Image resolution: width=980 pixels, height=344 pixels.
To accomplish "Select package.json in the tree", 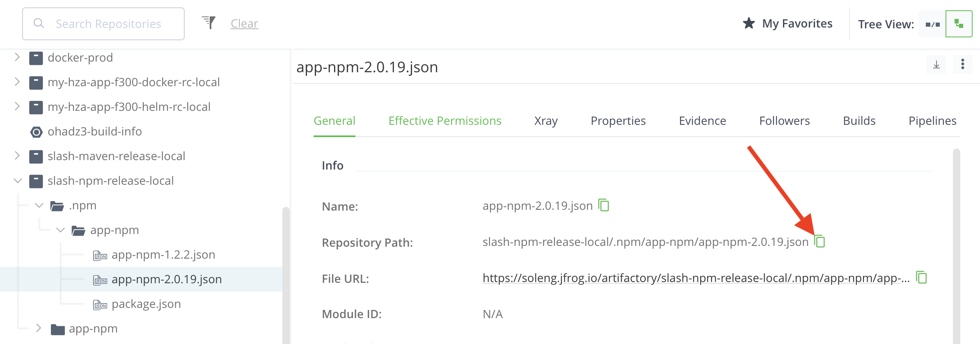I will pyautogui.click(x=146, y=304).
